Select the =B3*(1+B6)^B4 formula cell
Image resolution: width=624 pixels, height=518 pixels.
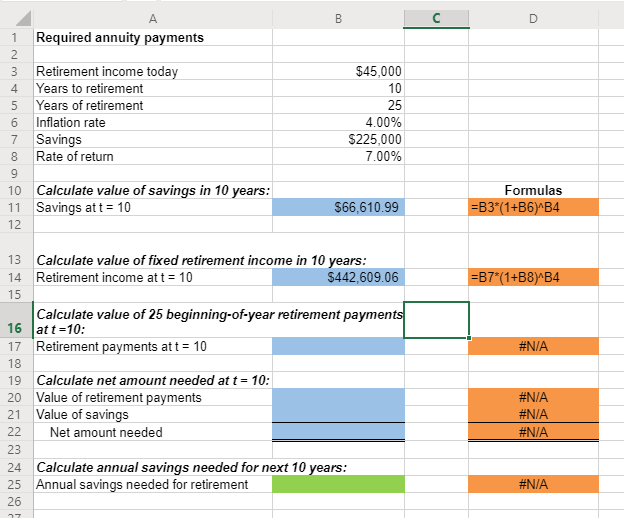(533, 207)
